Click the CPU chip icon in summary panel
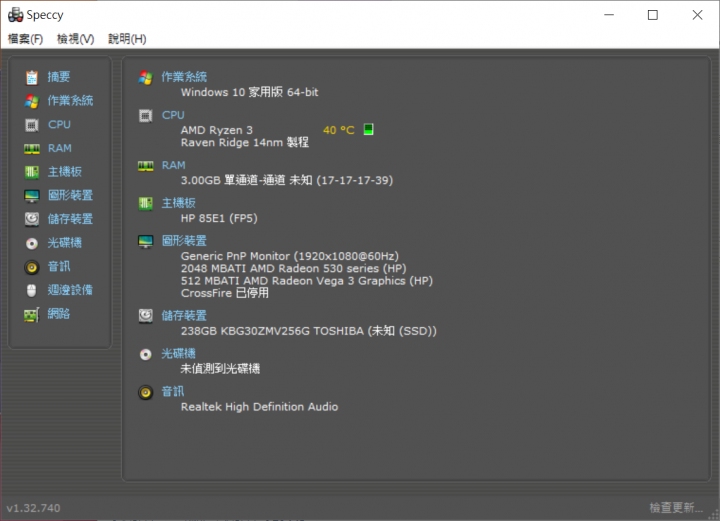The width and height of the screenshot is (720, 521). [x=146, y=116]
